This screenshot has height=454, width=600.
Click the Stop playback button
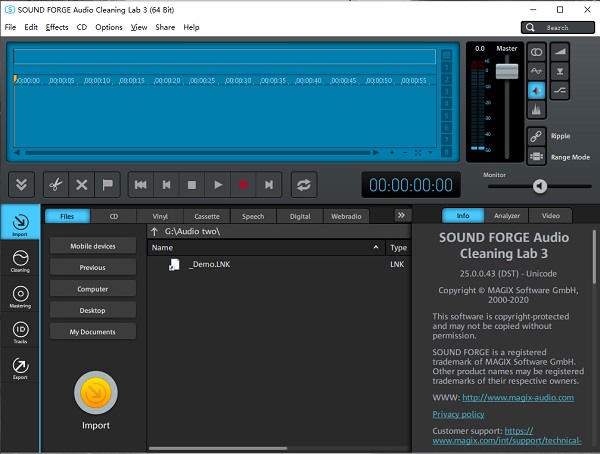pos(192,185)
